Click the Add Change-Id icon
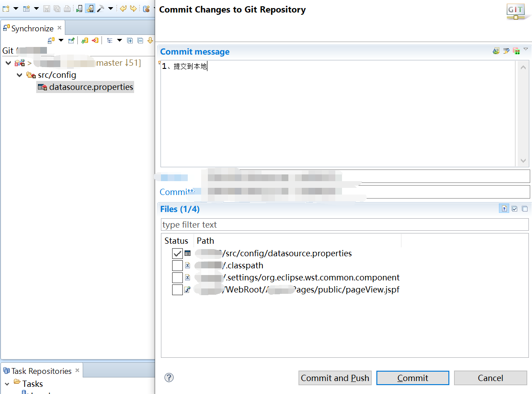Viewport: 532px width, 394px height. [516, 51]
